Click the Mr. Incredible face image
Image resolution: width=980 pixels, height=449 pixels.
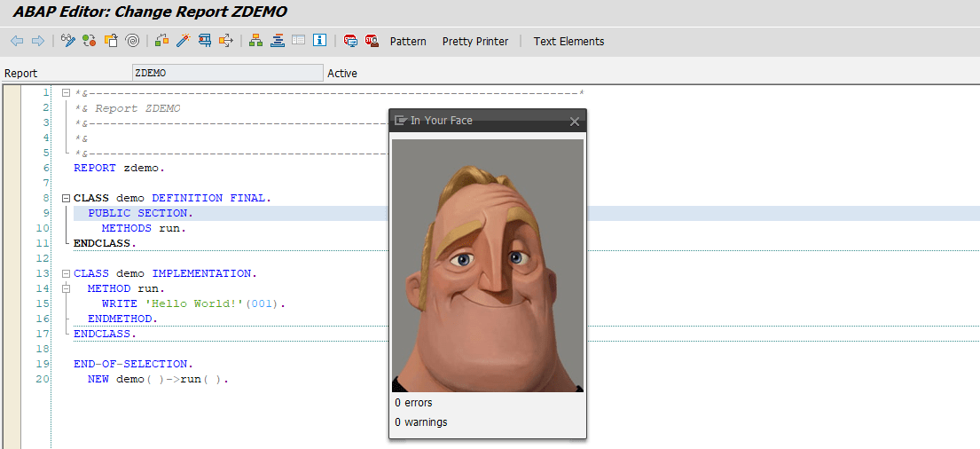[x=488, y=265]
